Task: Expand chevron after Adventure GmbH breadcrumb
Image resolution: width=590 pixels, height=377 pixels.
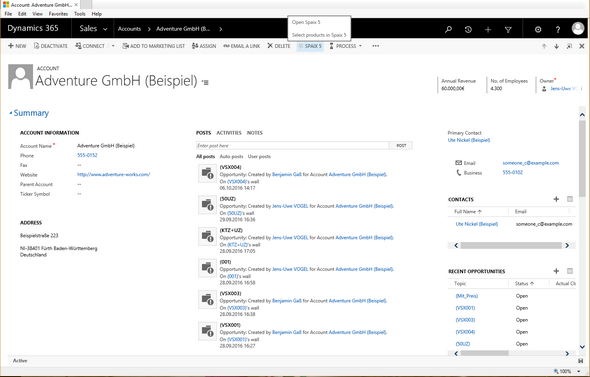Action: [220, 29]
